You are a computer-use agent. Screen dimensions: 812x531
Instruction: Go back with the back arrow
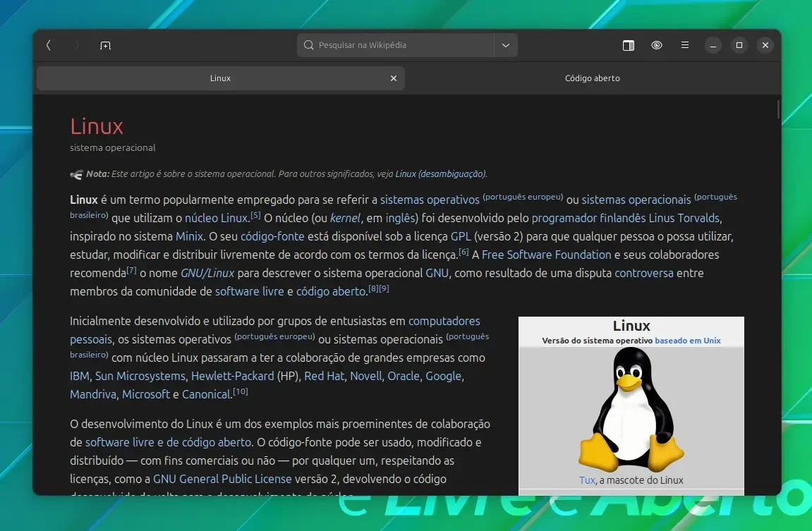49,46
